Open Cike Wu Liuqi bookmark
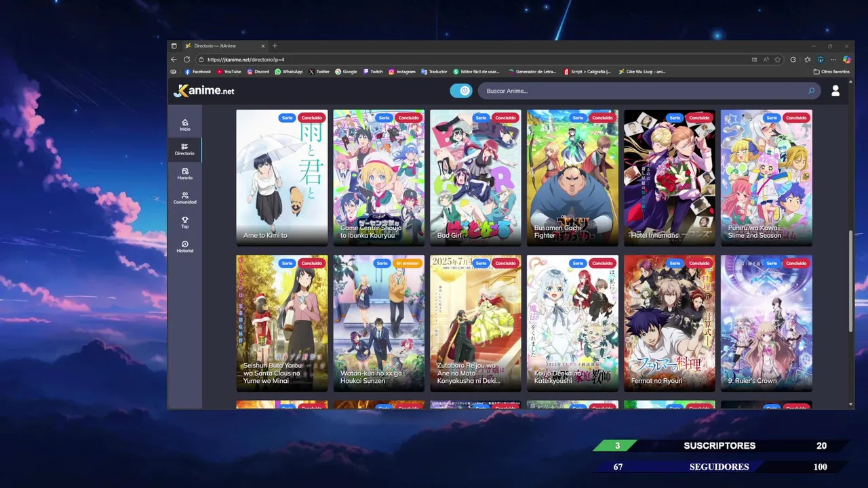 pyautogui.click(x=642, y=72)
